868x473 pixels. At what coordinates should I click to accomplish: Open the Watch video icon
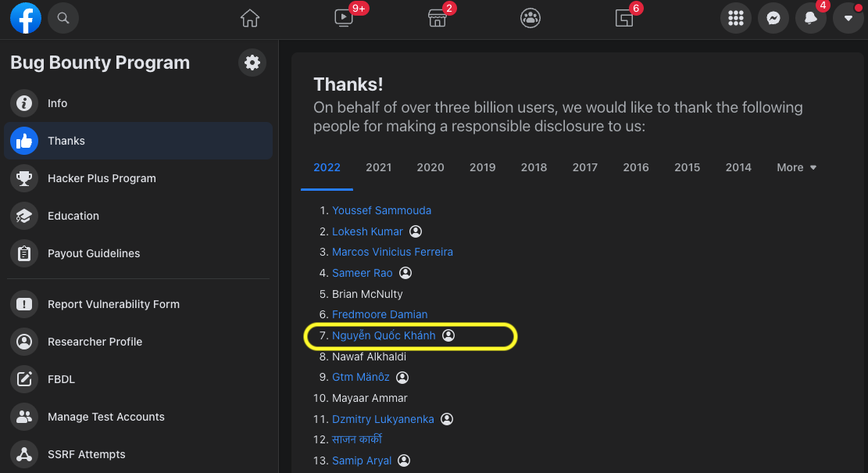pos(344,18)
